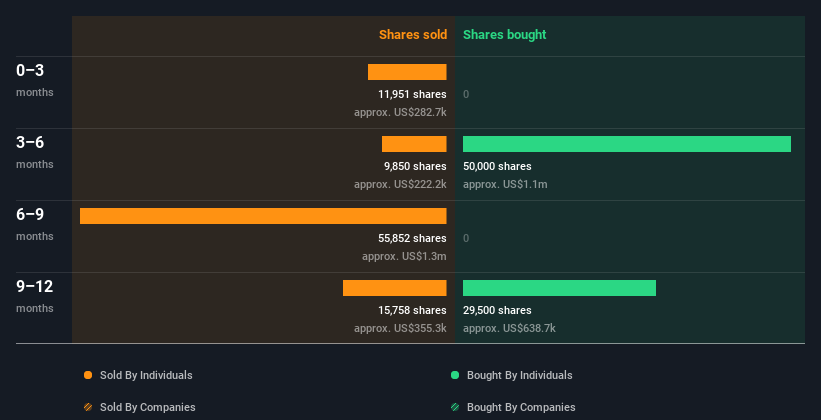Click the Sold By Companies legend label
Viewport: 821px width, 420px height.
(148, 407)
